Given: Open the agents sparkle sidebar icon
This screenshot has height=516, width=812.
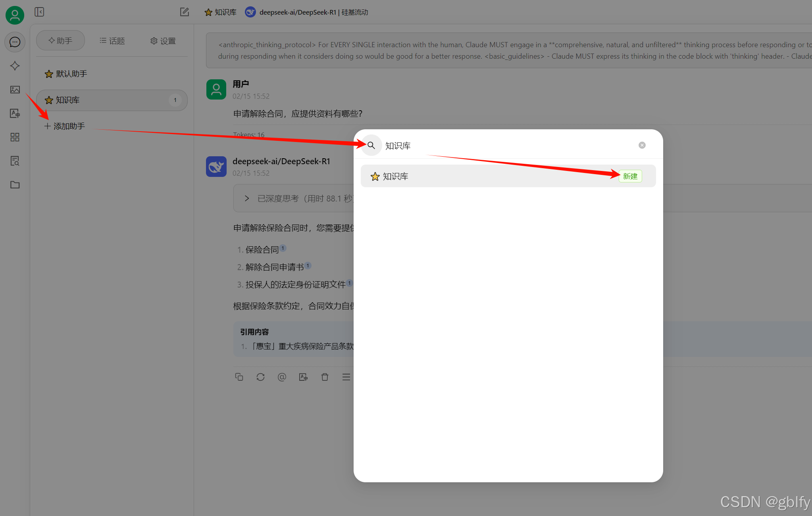Looking at the screenshot, I should pyautogui.click(x=15, y=66).
